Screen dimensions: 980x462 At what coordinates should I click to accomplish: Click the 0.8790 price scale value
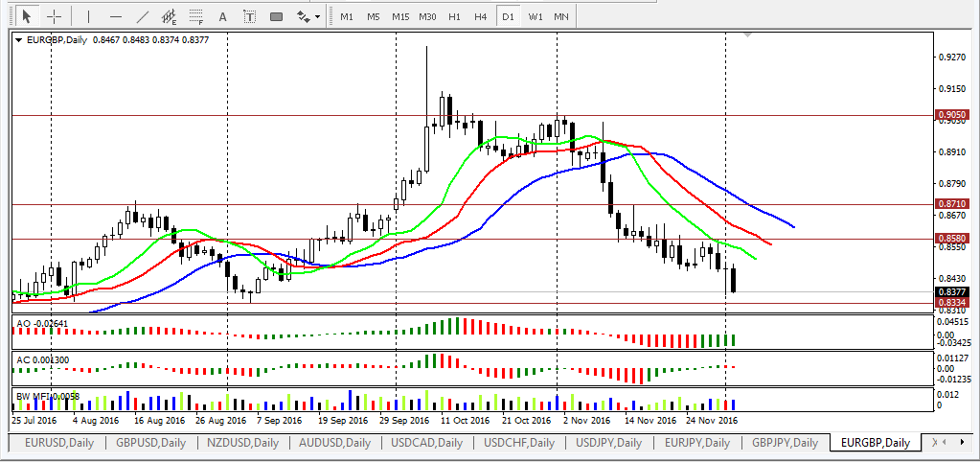click(x=952, y=184)
